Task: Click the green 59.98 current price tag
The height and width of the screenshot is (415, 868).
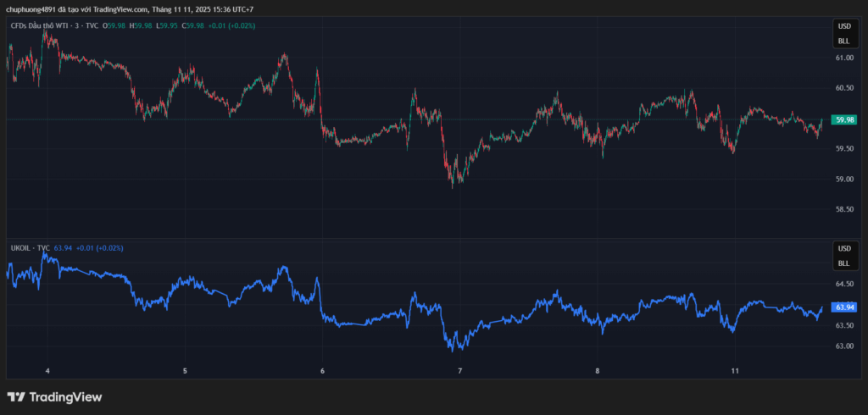Action: (844, 120)
